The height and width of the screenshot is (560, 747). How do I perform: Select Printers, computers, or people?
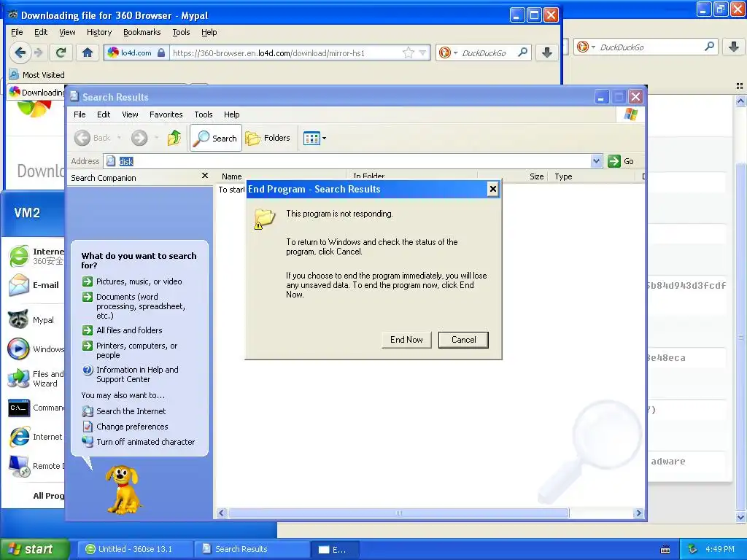coord(130,350)
